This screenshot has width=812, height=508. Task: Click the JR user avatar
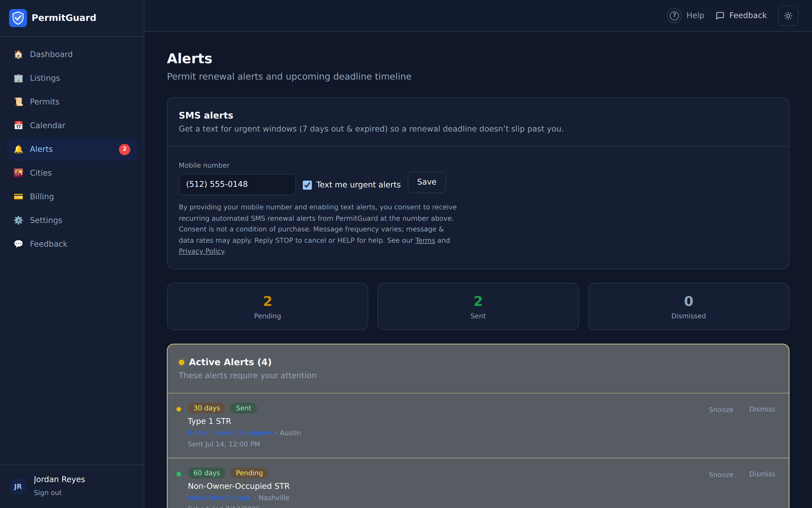pos(18,486)
